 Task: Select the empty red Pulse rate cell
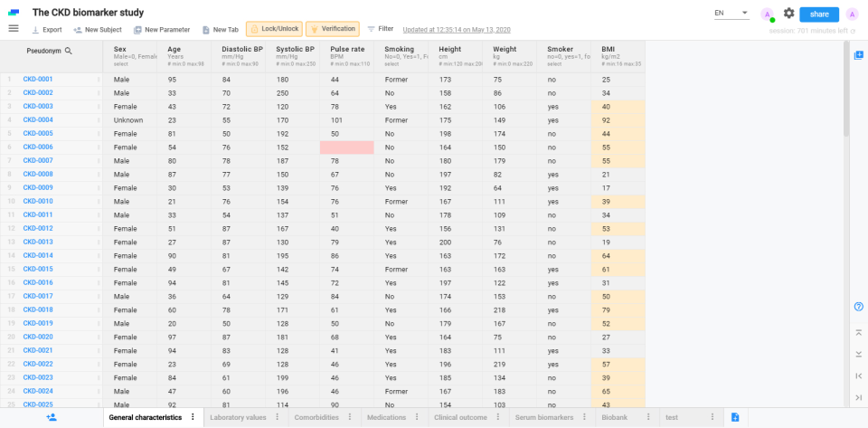(346, 147)
